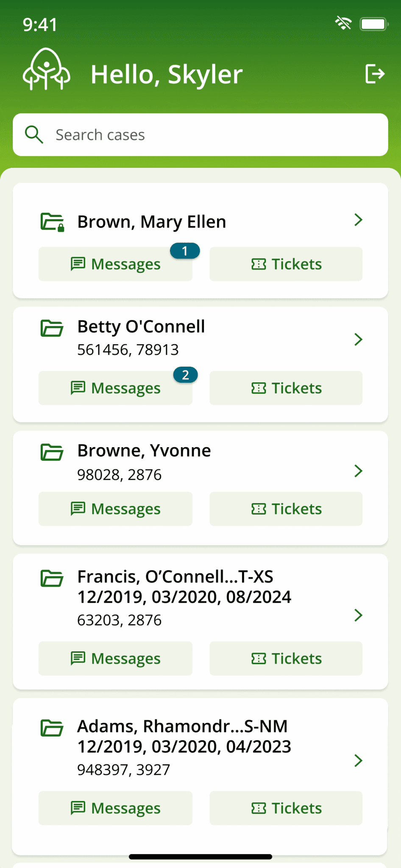The width and height of the screenshot is (401, 868).
Task: Tap folder icon for Adams, Rhamondr case
Action: pyautogui.click(x=52, y=728)
